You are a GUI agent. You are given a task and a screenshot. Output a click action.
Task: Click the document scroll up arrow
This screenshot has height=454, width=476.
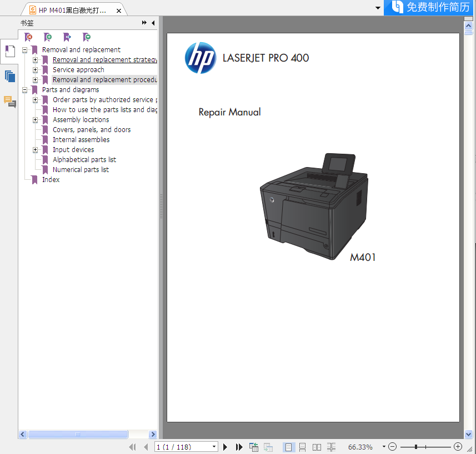(468, 26)
